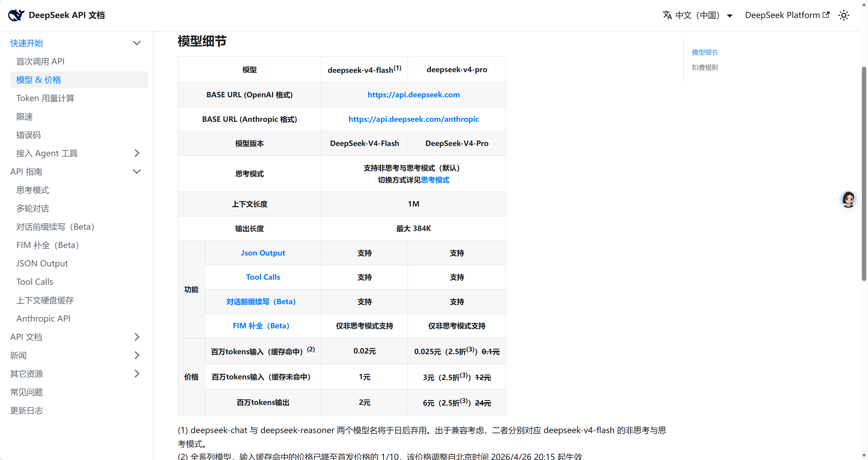The image size is (868, 460).
Task: Click the 1M context length cell
Action: click(413, 204)
